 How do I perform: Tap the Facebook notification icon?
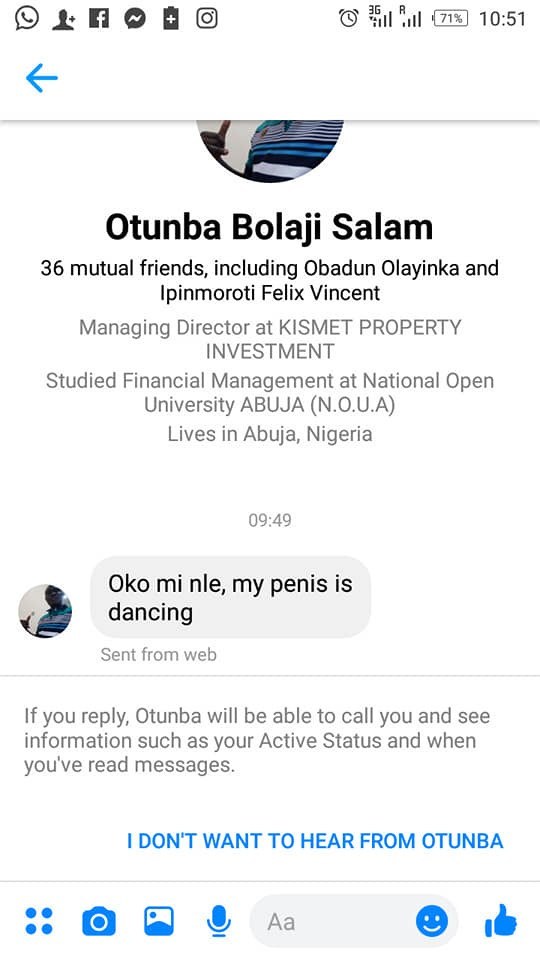click(x=99, y=19)
